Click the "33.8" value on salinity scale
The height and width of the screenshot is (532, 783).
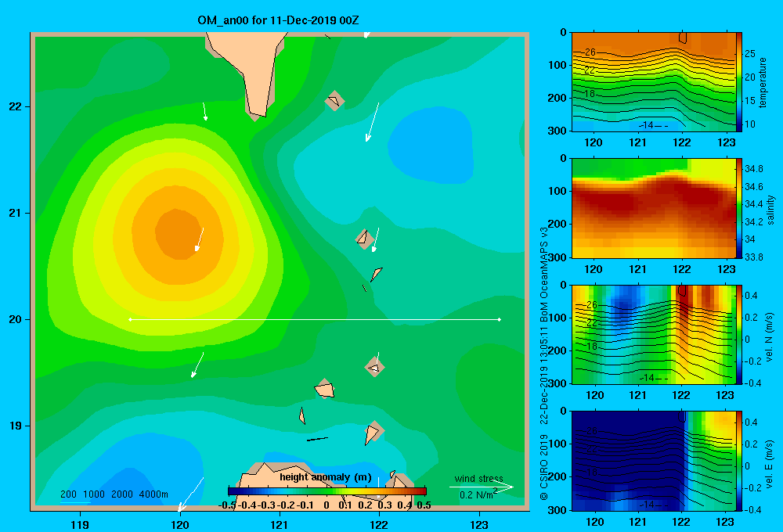[754, 257]
